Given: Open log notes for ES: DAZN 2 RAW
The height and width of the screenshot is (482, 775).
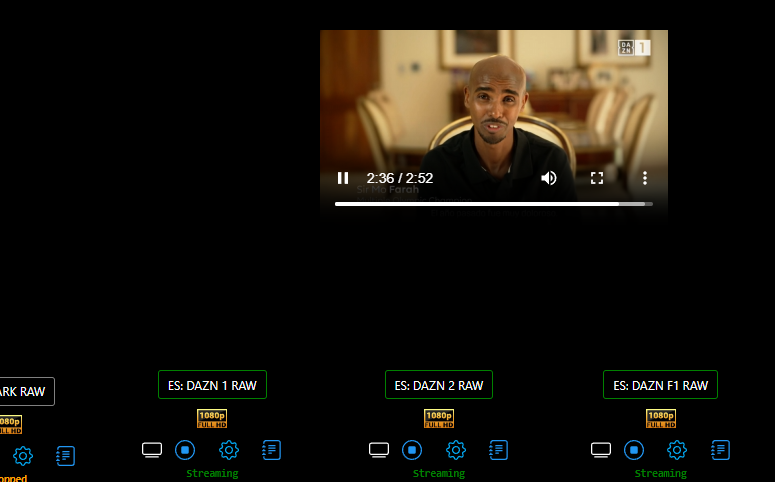Looking at the screenshot, I should [499, 450].
